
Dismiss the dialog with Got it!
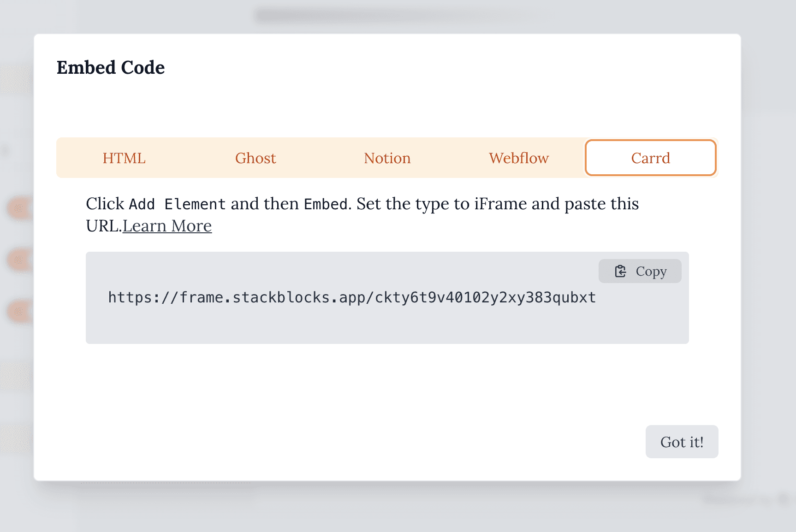[682, 441]
